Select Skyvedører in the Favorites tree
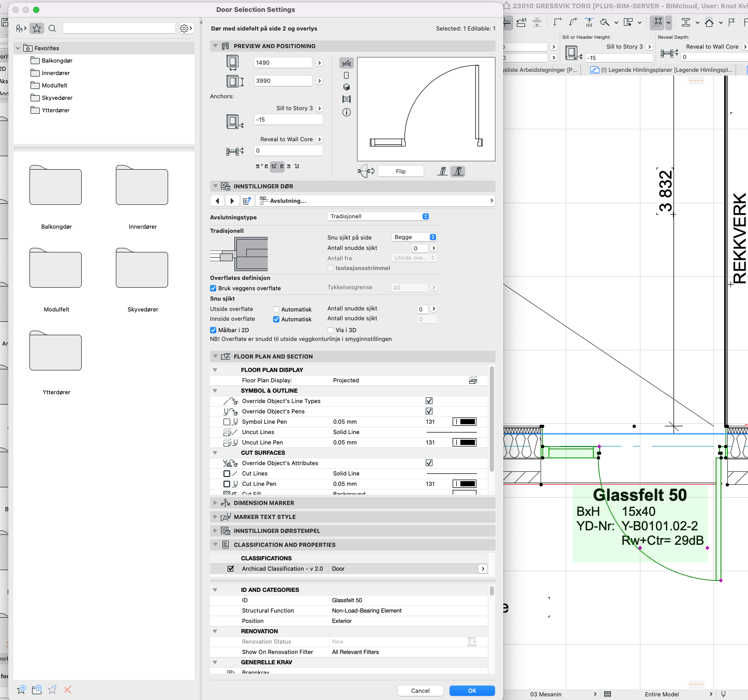748x700 pixels. pyautogui.click(x=57, y=98)
